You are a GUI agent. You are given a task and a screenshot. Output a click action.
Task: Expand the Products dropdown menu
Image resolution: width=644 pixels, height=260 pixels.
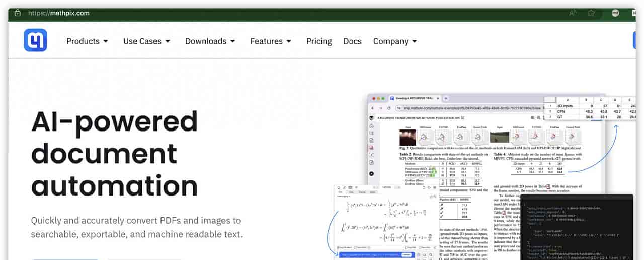click(x=87, y=41)
